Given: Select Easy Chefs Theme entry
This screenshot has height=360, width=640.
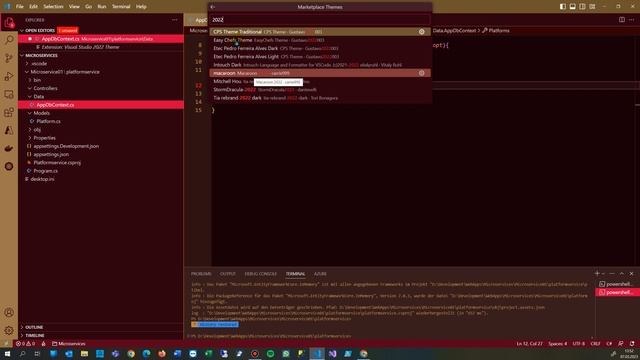Looking at the screenshot, I should [x=320, y=40].
